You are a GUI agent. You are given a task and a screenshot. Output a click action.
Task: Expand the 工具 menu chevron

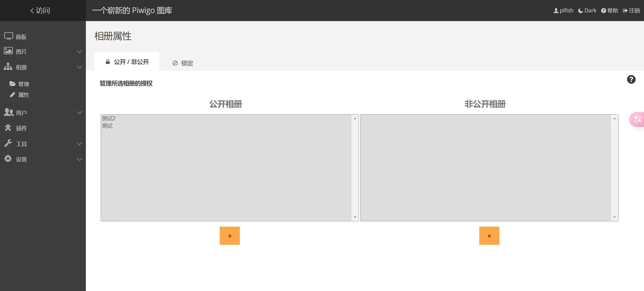pyautogui.click(x=79, y=144)
